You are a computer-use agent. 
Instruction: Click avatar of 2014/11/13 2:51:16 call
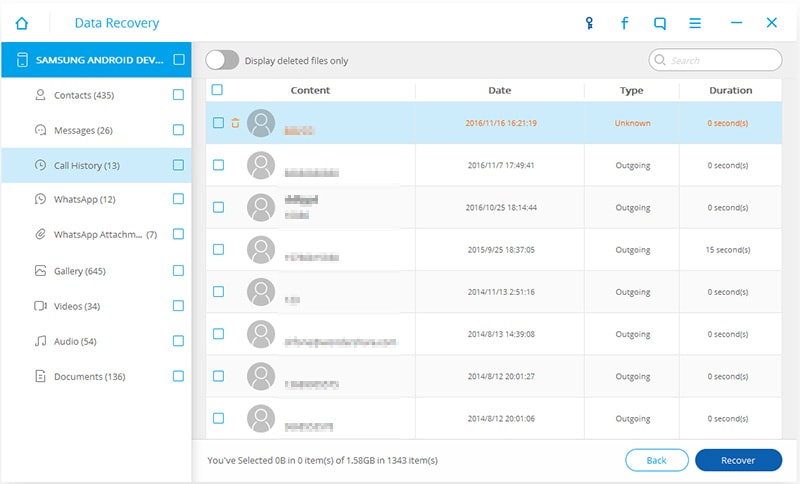tap(261, 292)
